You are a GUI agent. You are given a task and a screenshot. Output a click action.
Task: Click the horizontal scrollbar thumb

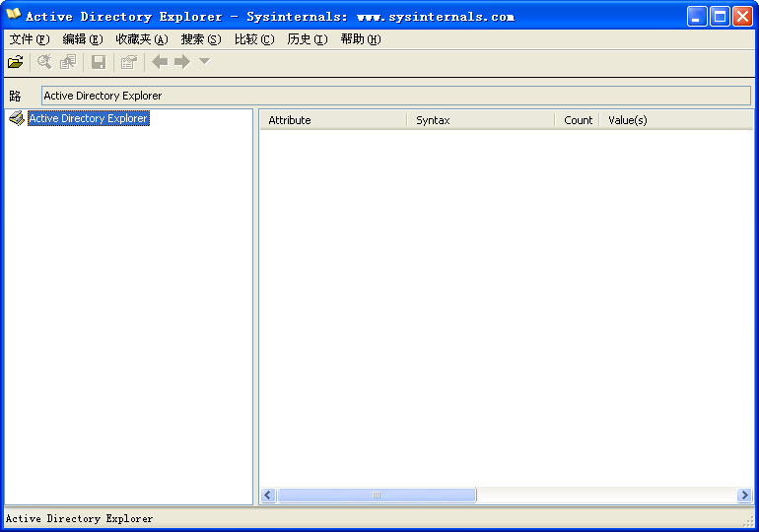tap(376, 496)
